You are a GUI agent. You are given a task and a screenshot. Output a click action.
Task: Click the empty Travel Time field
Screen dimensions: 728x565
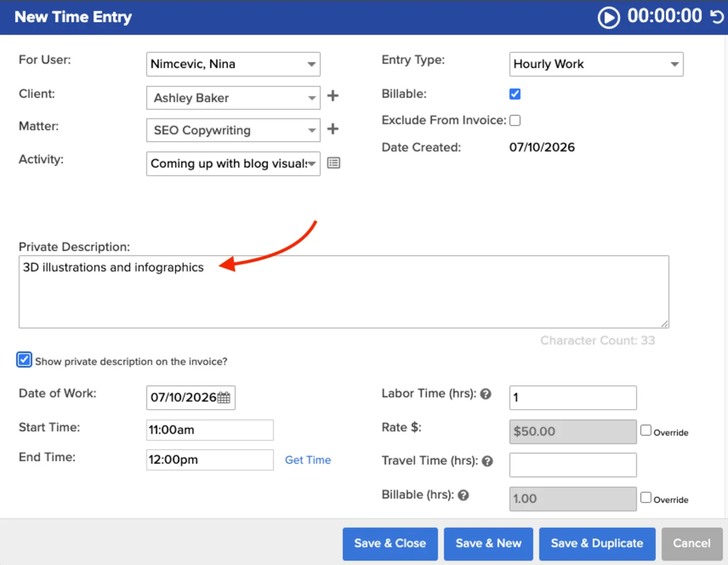pyautogui.click(x=573, y=465)
